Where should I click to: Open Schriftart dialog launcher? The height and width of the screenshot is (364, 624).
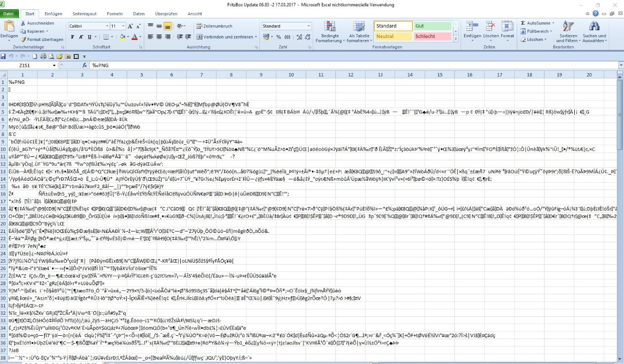click(140, 47)
